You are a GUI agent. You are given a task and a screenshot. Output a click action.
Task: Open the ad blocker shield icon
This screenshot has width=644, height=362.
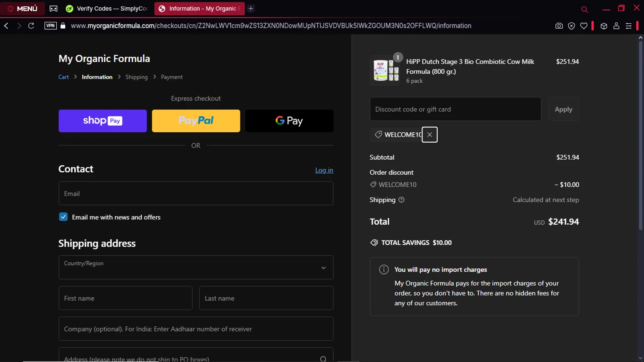pos(571,26)
